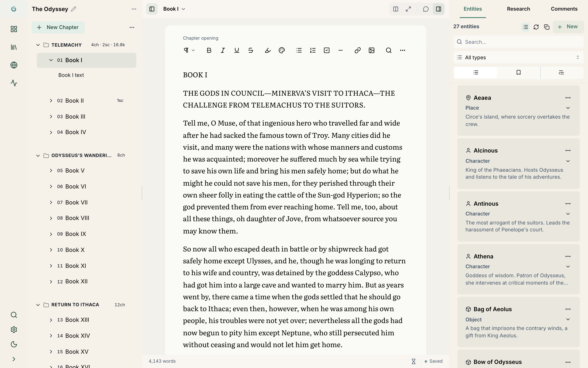This screenshot has height=368, width=588.
Task: Open the text color palette
Action: (x=282, y=50)
